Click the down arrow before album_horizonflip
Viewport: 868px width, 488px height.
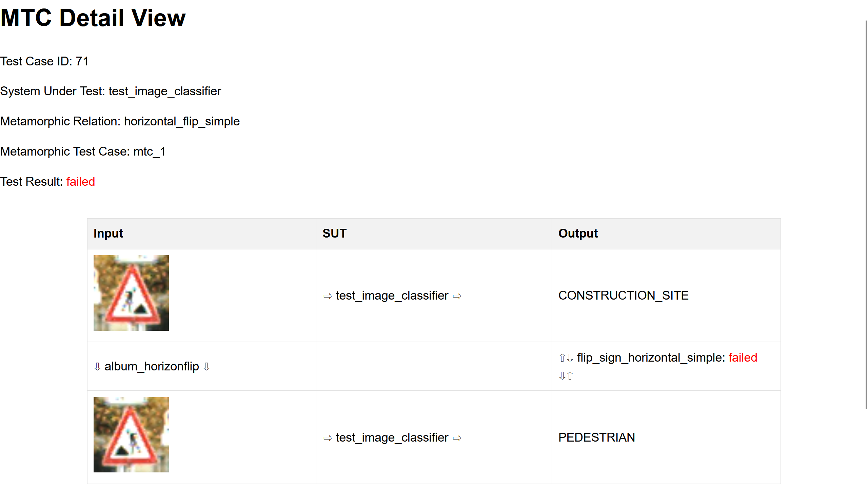pyautogui.click(x=97, y=367)
